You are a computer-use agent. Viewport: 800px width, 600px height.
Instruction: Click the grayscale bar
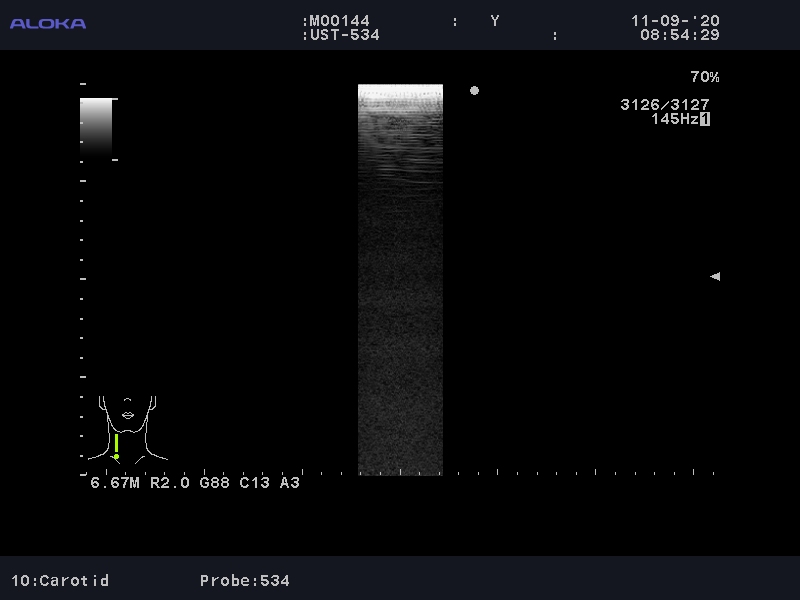(x=96, y=126)
